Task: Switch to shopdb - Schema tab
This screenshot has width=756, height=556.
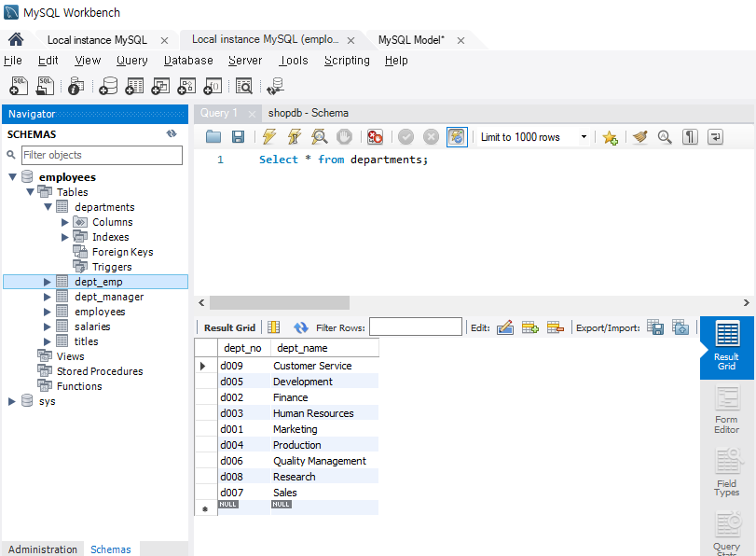Action: pyautogui.click(x=309, y=113)
